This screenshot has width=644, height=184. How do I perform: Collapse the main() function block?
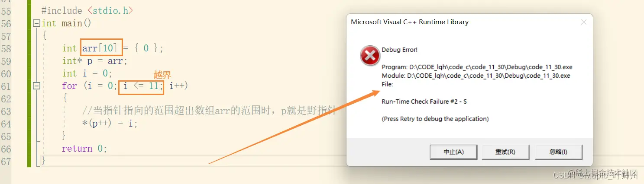click(x=37, y=23)
